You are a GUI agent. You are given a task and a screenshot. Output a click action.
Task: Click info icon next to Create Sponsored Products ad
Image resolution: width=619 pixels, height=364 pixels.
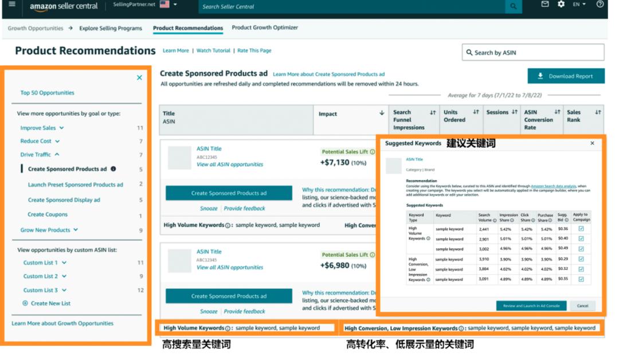[113, 169]
